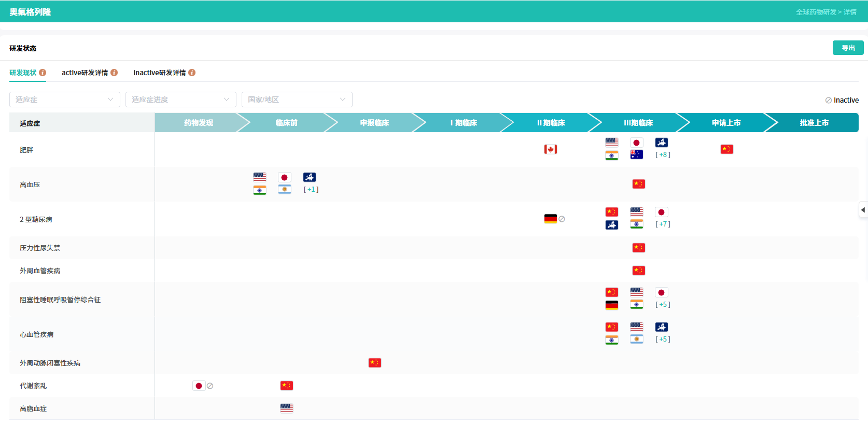Click EU flag in 2型糖尿病 row
This screenshot has height=425, width=868.
(x=612, y=224)
